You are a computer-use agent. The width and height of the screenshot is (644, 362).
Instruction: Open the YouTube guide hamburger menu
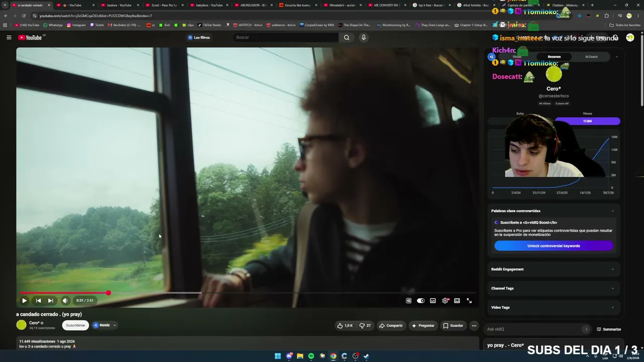pyautogui.click(x=9, y=38)
